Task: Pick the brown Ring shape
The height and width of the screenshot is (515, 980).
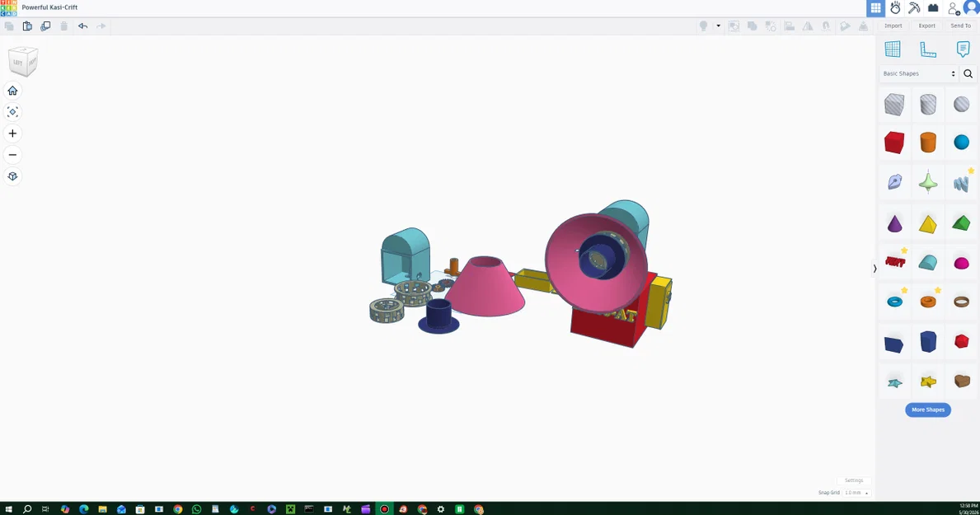Action: coord(961,302)
